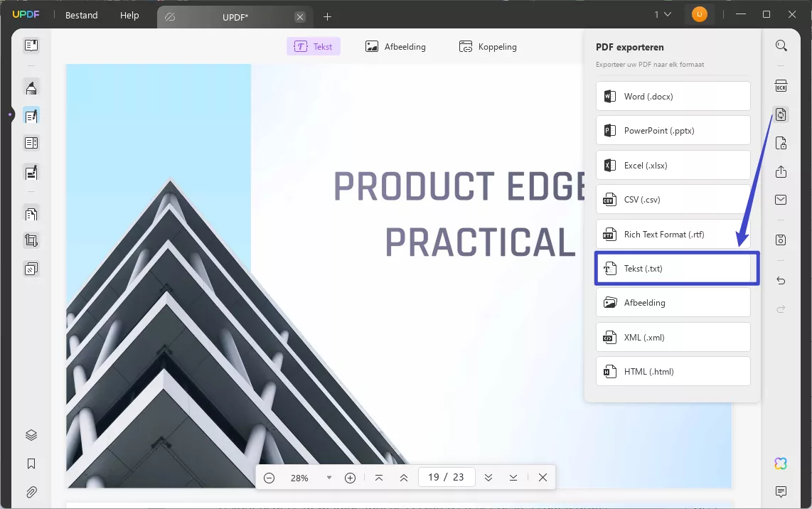Click the Save as other icon
The height and width of the screenshot is (509, 812).
pyautogui.click(x=781, y=240)
